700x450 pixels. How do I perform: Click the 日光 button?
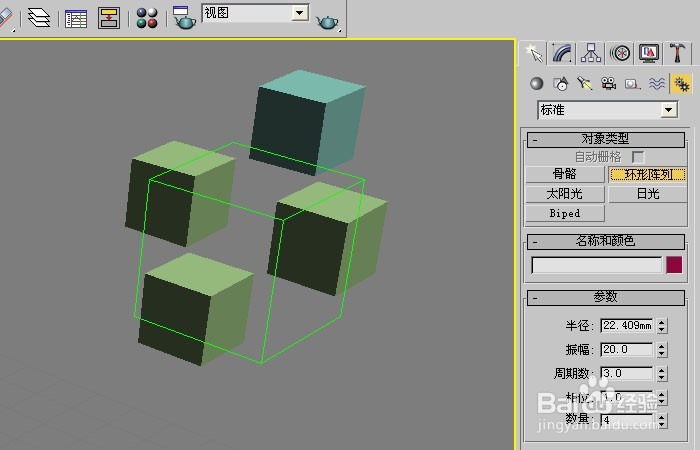tap(648, 194)
